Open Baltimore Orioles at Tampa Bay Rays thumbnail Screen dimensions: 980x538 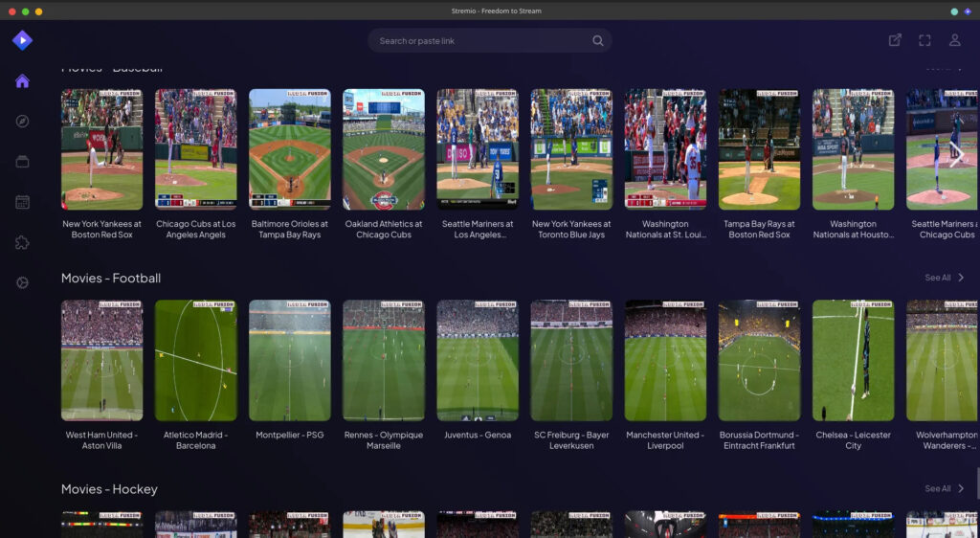click(290, 149)
